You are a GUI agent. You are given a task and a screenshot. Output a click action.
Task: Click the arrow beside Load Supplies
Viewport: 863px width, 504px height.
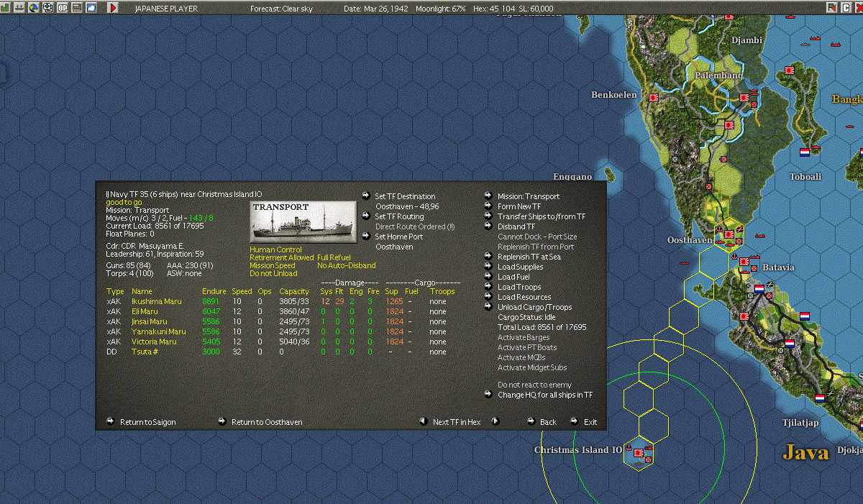coord(489,266)
